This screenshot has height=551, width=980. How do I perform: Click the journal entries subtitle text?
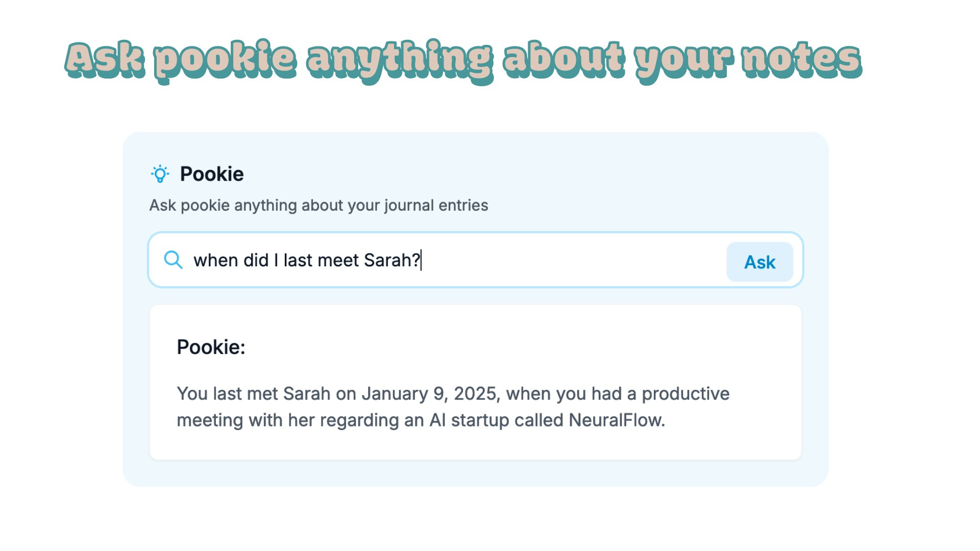point(318,205)
